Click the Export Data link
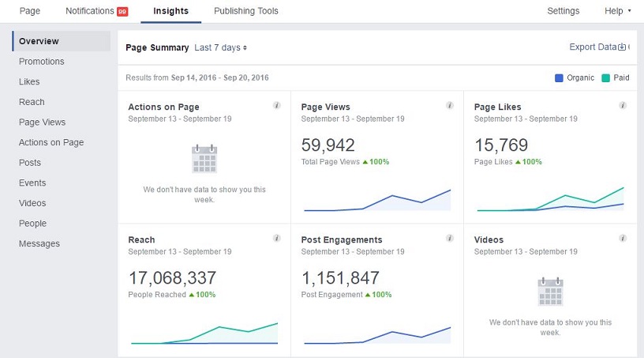This screenshot has width=644, height=358. (592, 47)
